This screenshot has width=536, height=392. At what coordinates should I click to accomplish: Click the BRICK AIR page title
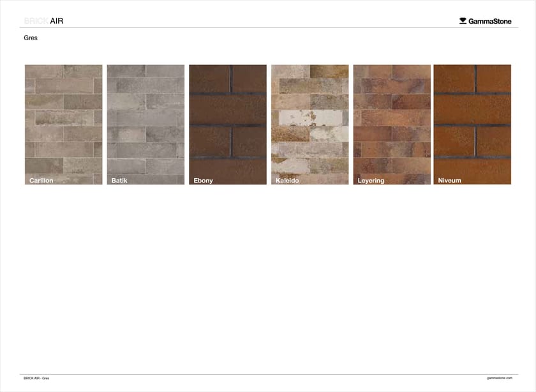click(43, 20)
